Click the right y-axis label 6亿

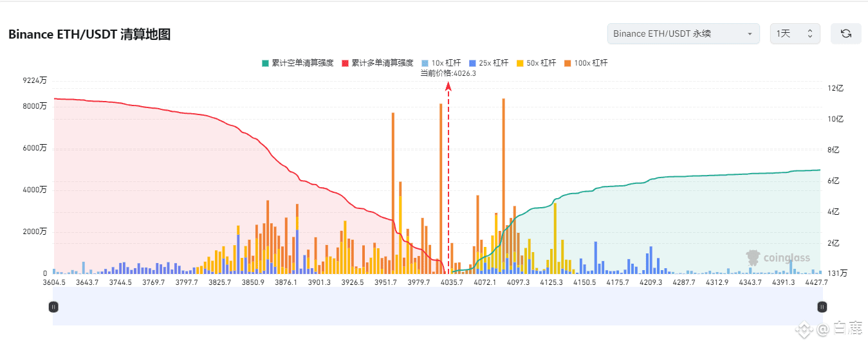coord(834,181)
